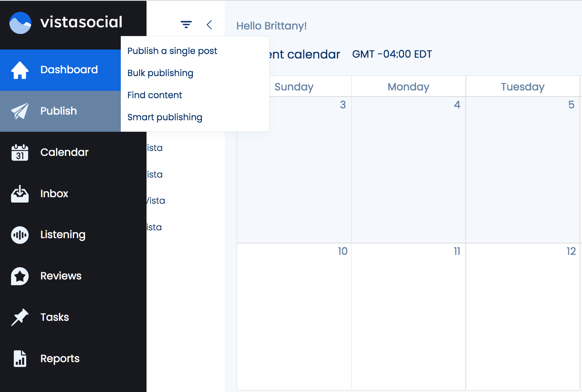Viewport: 582px width, 392px height.
Task: Click the GMT -04:00 EDT timezone label
Action: pyautogui.click(x=392, y=54)
